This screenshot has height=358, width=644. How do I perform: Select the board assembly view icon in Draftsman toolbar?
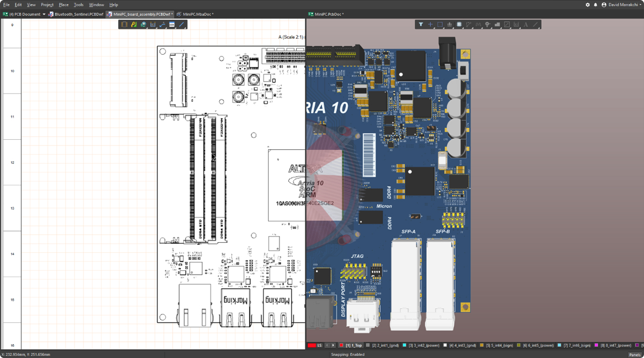(124, 25)
